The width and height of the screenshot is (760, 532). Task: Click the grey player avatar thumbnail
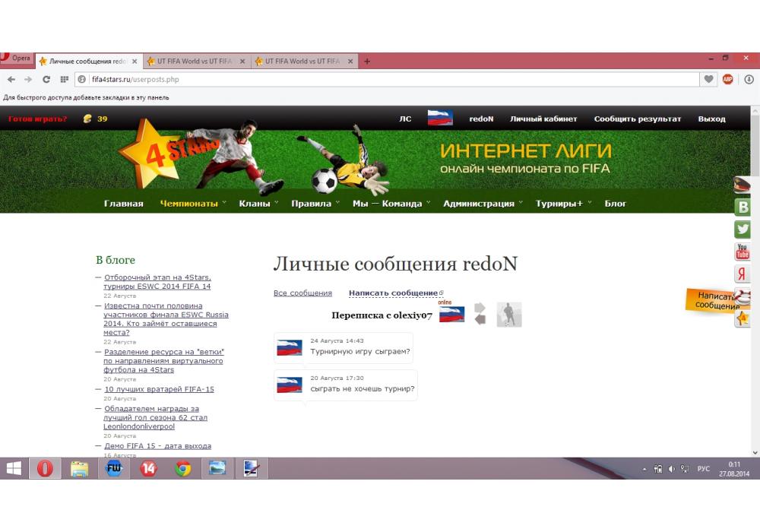(x=509, y=315)
